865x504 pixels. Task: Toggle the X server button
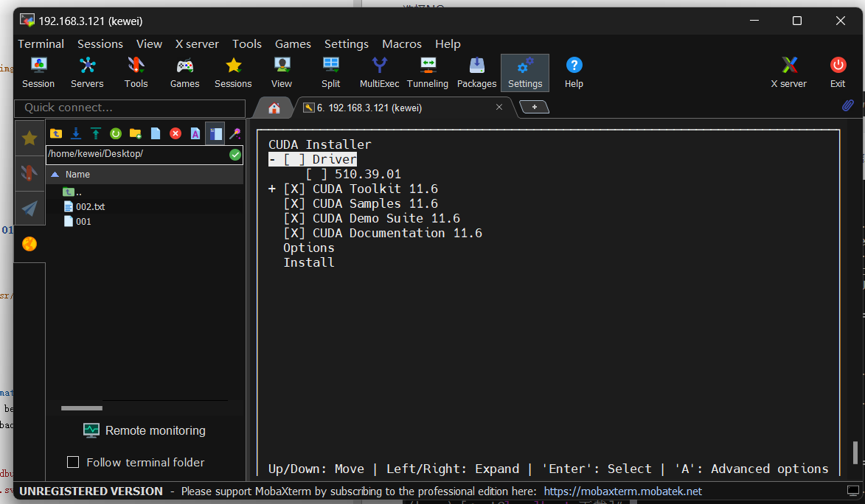pos(789,73)
